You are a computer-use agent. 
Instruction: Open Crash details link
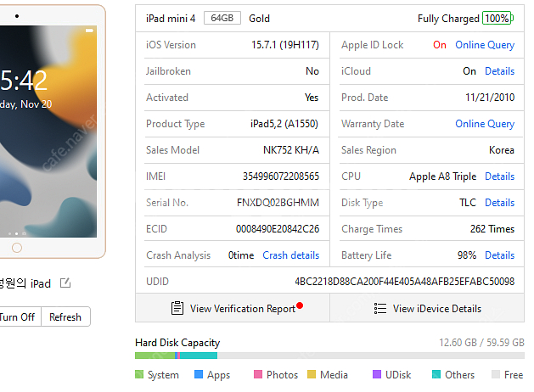(291, 255)
